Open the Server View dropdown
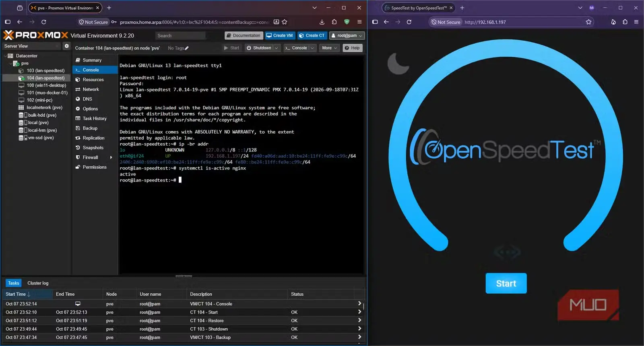The width and height of the screenshot is (644, 346). 31,46
